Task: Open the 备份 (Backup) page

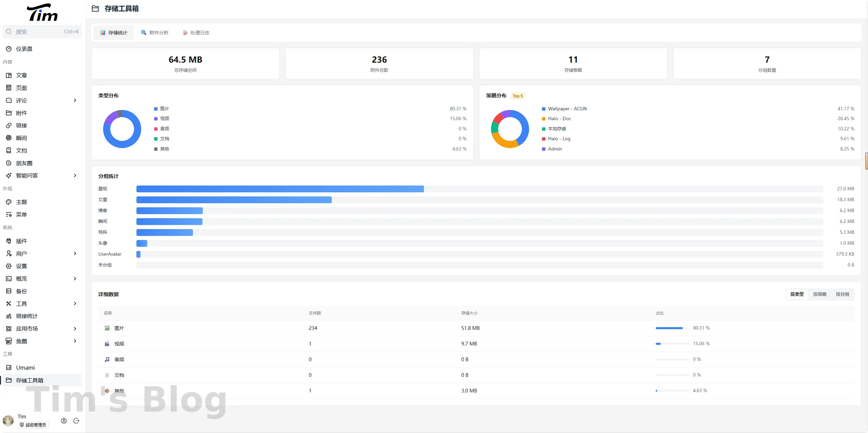Action: click(x=21, y=291)
